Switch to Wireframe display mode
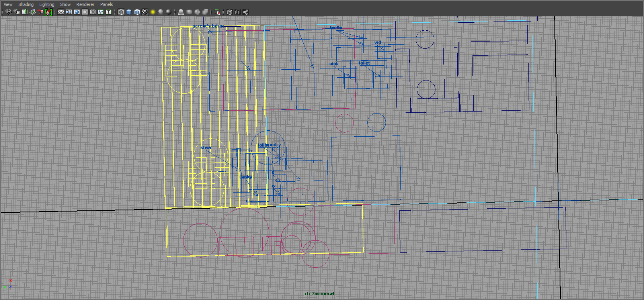The image size is (644, 300). pos(121,12)
